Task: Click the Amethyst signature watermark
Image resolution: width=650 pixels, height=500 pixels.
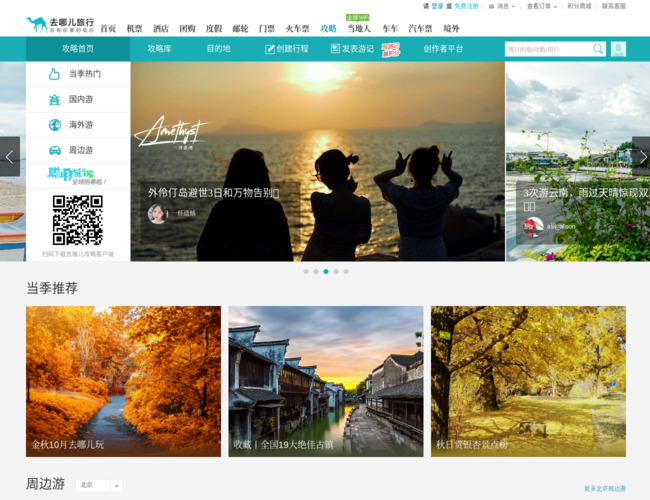Action: 172,133
